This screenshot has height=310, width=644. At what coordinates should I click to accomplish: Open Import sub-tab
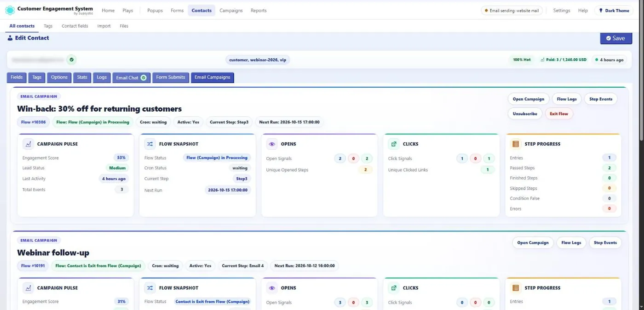[x=104, y=26]
